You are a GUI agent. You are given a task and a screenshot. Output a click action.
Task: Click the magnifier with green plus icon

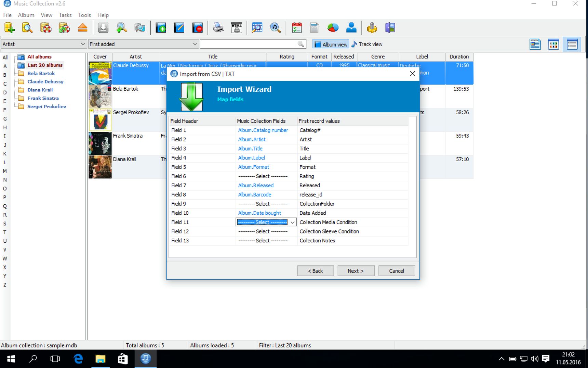[121, 28]
